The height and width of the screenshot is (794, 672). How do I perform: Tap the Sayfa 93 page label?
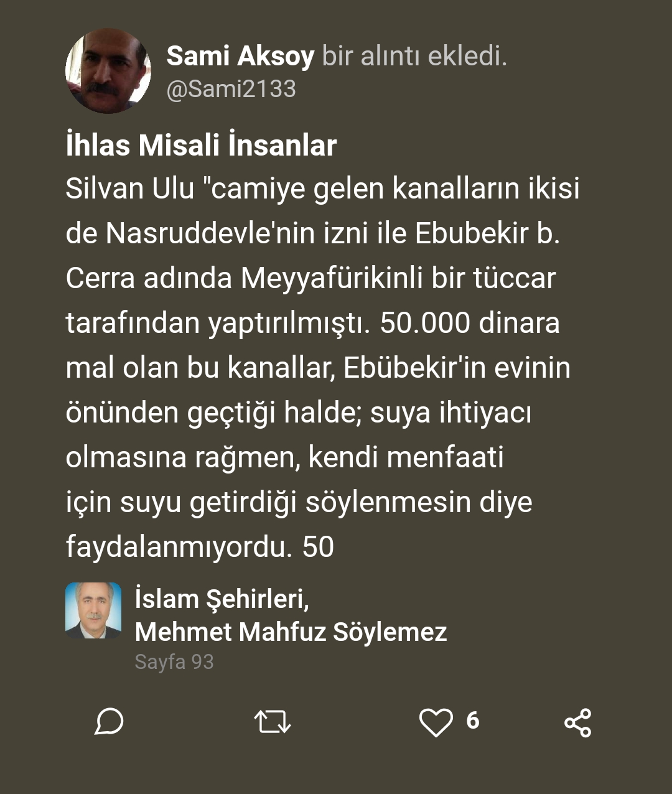click(174, 661)
